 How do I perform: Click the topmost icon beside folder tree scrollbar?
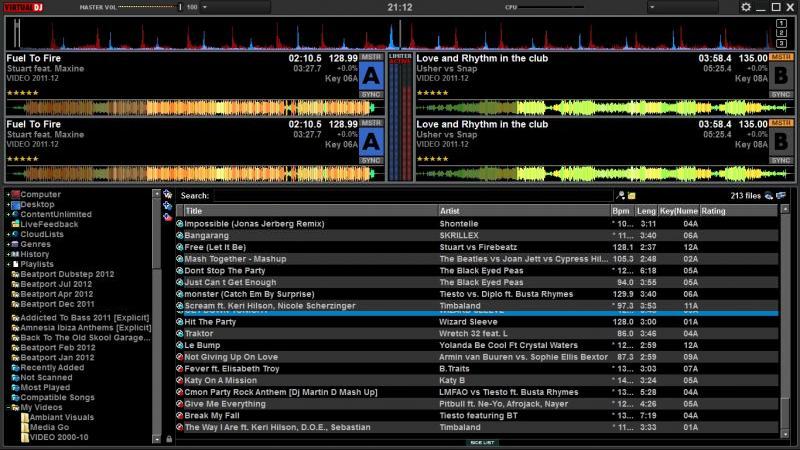tap(167, 194)
